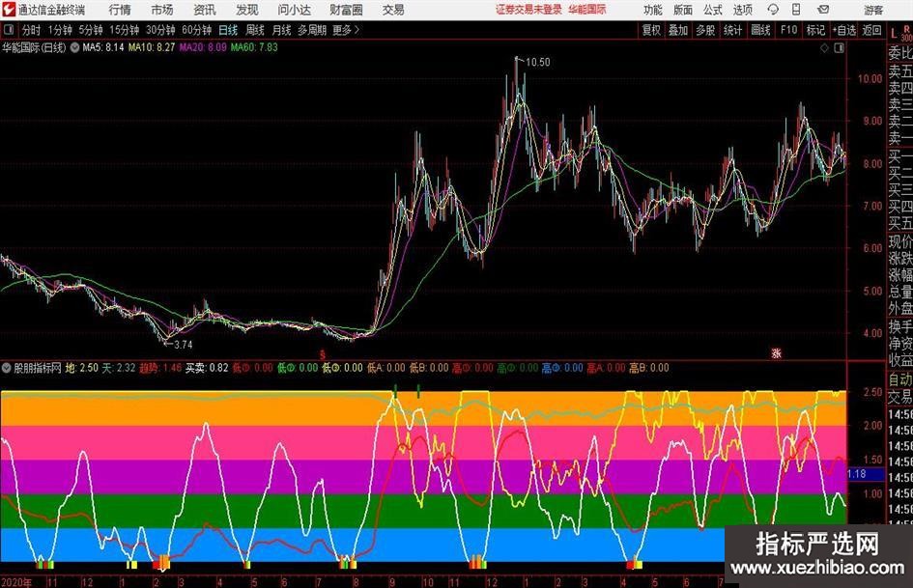Click the 返回 back button
This screenshot has width=913, height=588.
click(x=871, y=30)
